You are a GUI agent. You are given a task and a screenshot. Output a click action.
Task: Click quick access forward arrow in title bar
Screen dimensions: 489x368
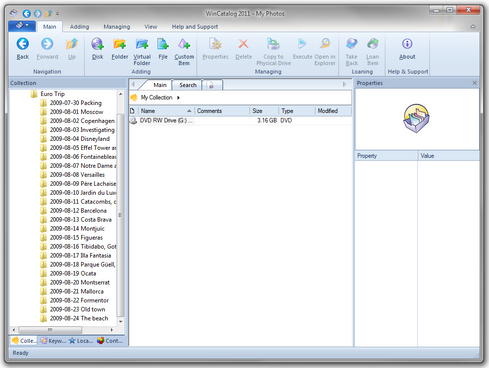pos(37,14)
